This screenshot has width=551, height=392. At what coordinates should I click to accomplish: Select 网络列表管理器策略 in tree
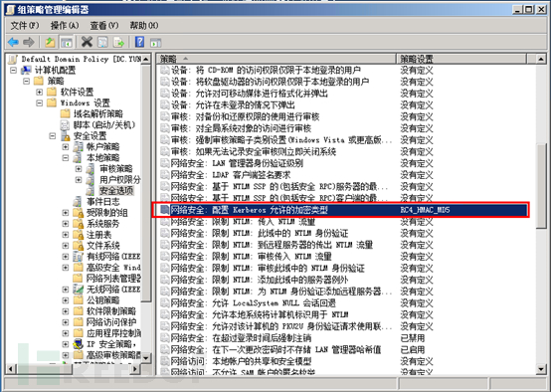113,279
